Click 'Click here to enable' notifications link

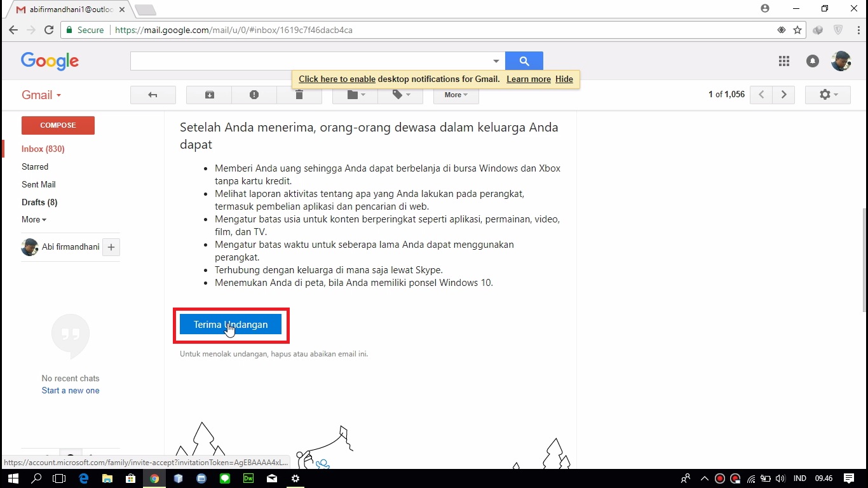[x=337, y=79]
